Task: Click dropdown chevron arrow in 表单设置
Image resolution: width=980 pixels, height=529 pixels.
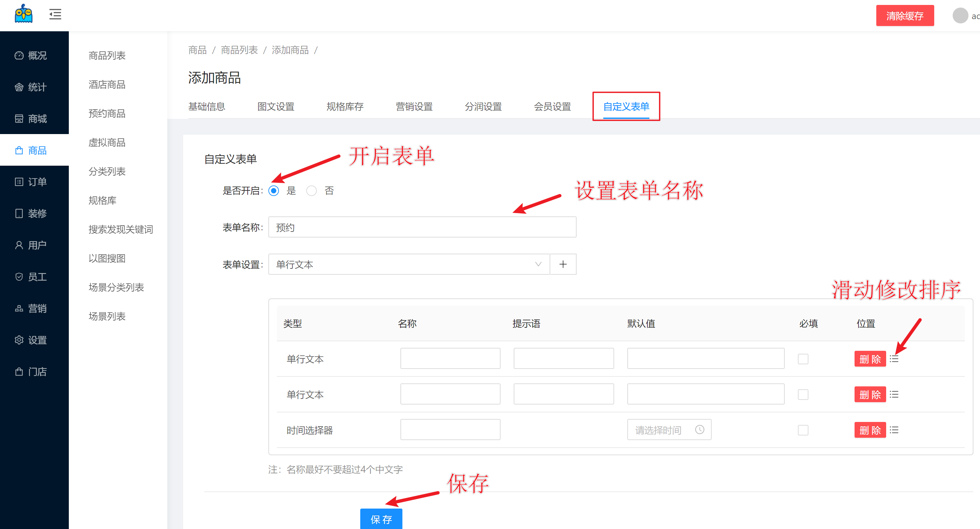Action: 538,264
